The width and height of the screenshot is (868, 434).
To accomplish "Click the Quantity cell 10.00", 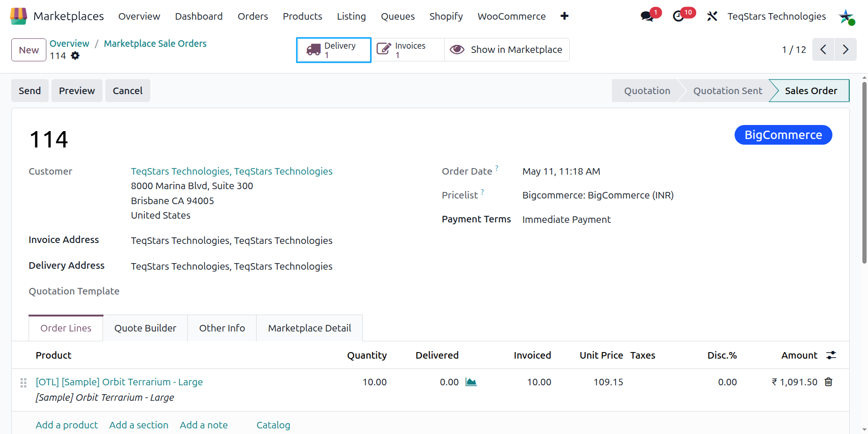I will [x=375, y=382].
